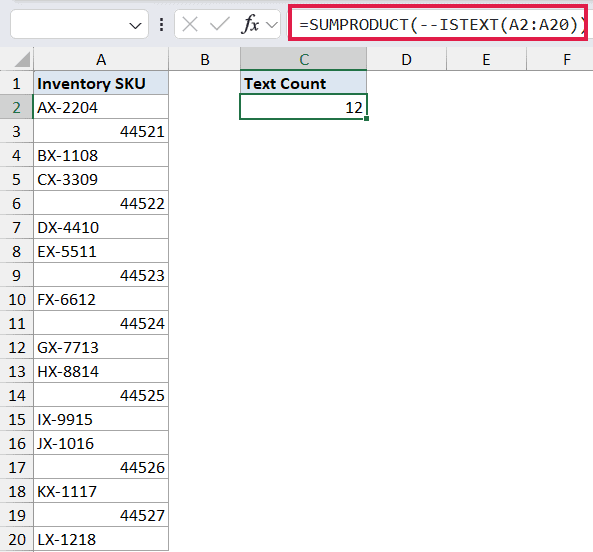Click the Enter checkmark formula button
Viewport: 593px width, 552px height.
(x=220, y=25)
